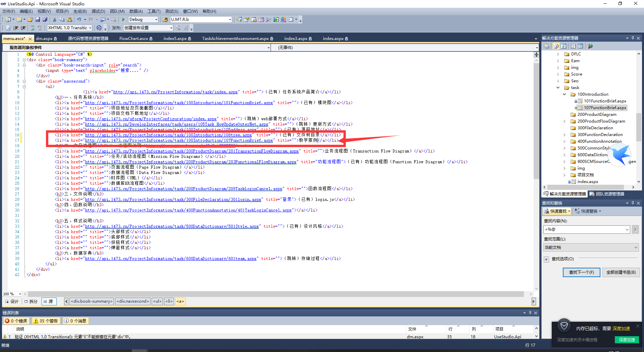Expand the DFLC folder in Solution Explorer
The height and width of the screenshot is (352, 644).
558,54
